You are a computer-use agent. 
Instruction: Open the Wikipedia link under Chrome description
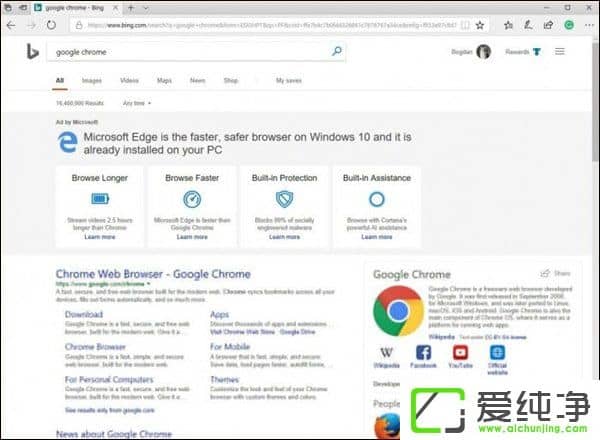442,337
